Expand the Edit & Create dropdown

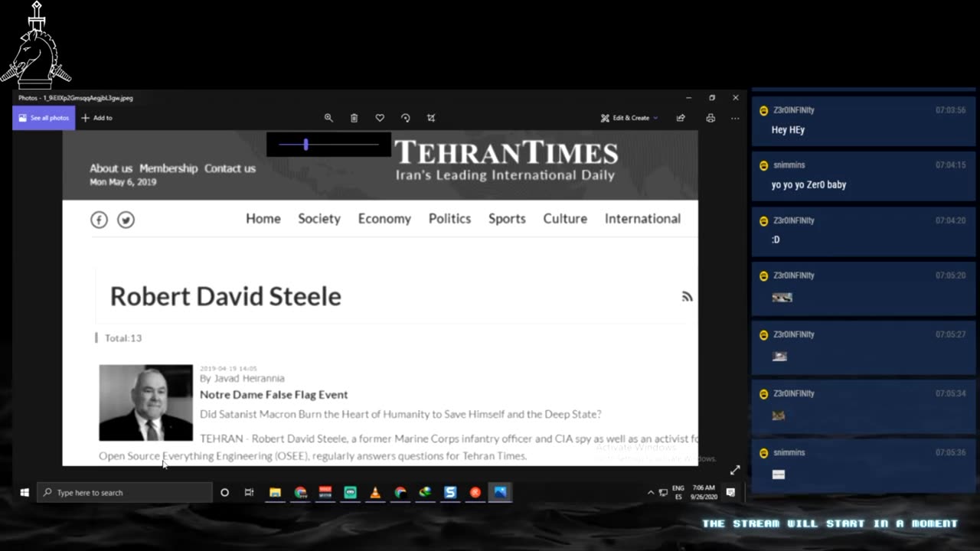click(x=629, y=118)
